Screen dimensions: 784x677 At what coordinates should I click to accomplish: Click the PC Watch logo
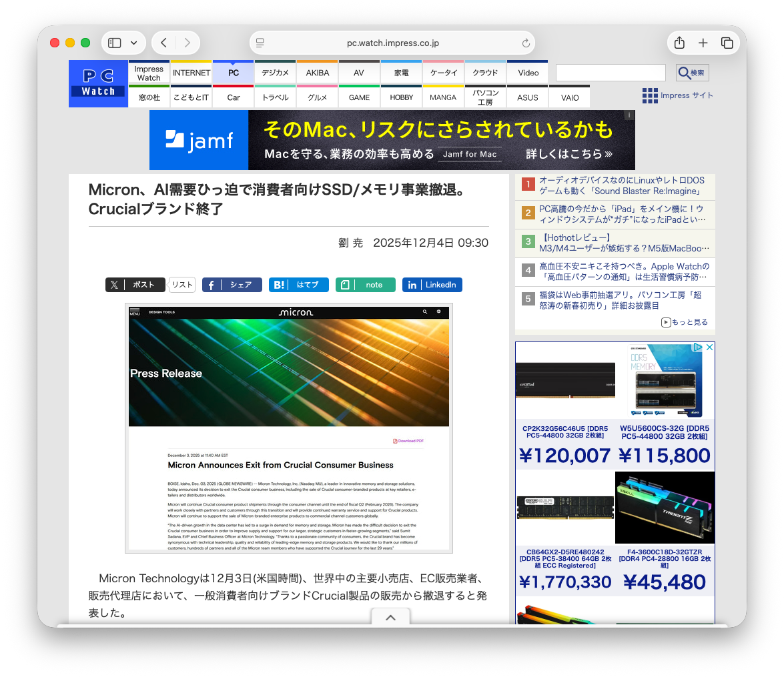[x=98, y=83]
